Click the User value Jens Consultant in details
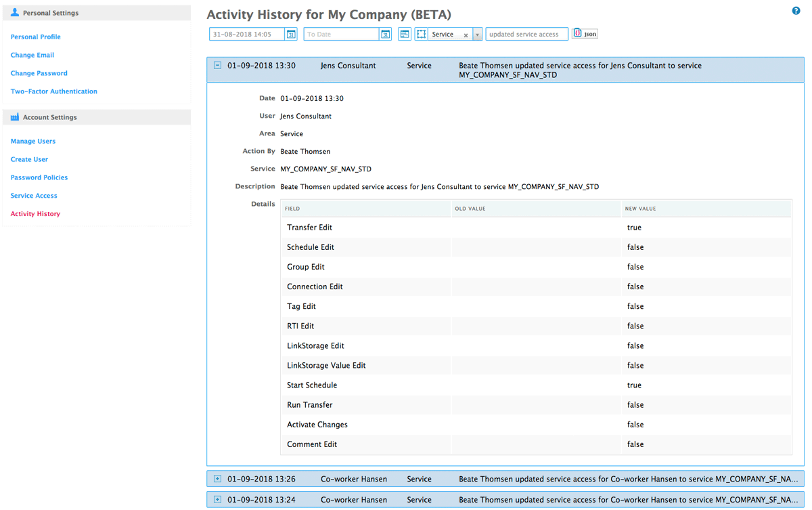This screenshot has width=812, height=510. (306, 116)
